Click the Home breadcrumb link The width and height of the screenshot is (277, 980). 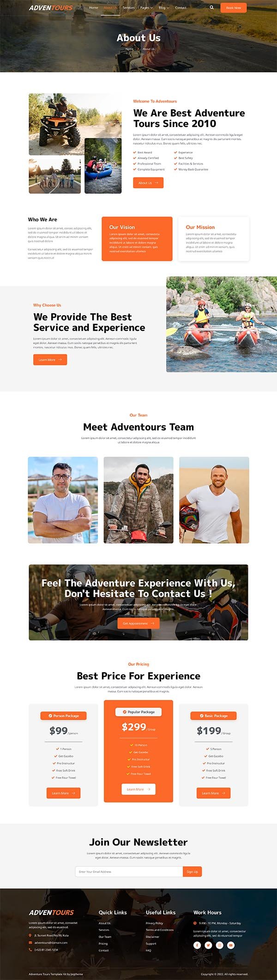(129, 49)
